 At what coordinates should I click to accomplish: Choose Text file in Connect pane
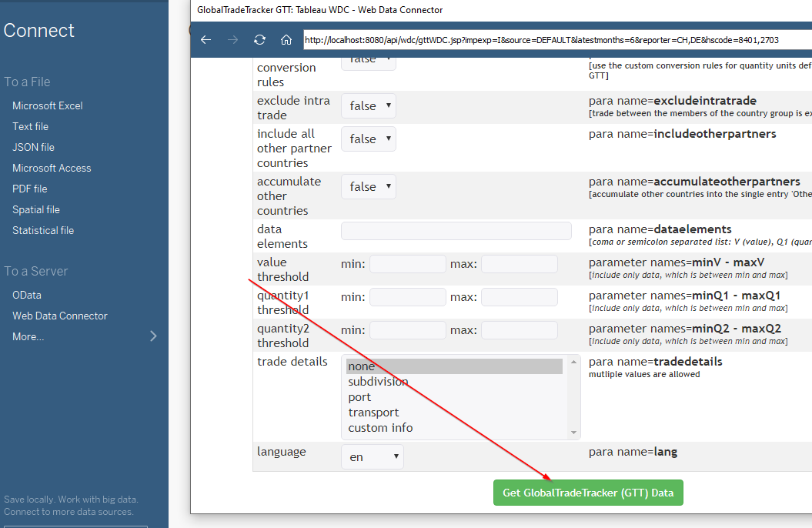point(31,126)
